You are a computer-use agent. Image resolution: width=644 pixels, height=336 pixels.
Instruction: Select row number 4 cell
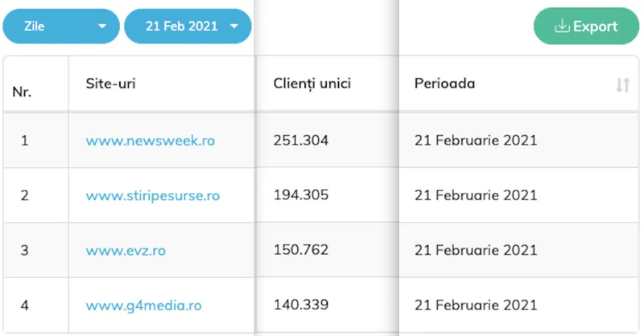[36, 305]
